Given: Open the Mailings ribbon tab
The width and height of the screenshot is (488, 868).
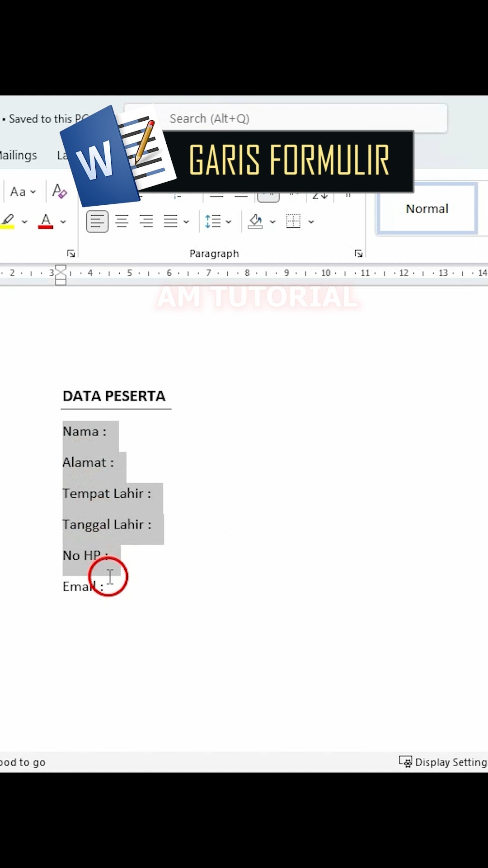Looking at the screenshot, I should pos(19,156).
